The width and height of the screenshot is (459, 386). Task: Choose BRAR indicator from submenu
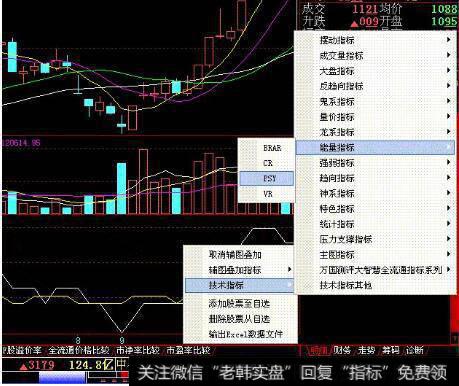266,148
